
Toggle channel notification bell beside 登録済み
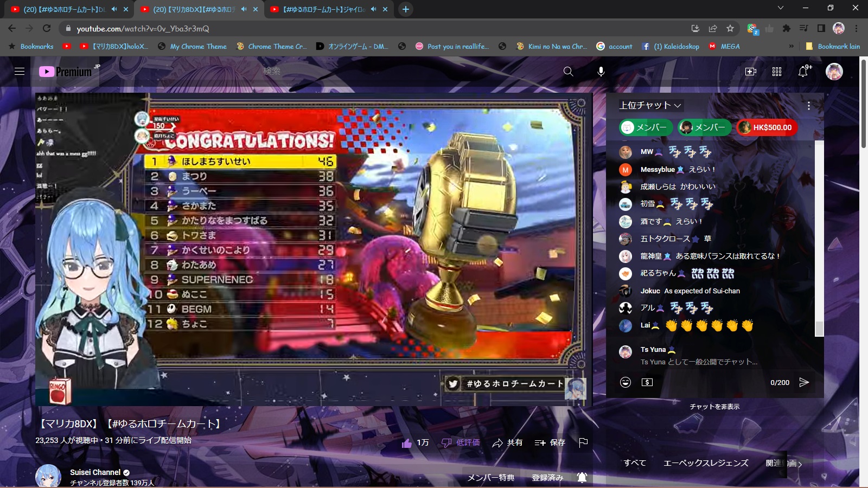(582, 477)
